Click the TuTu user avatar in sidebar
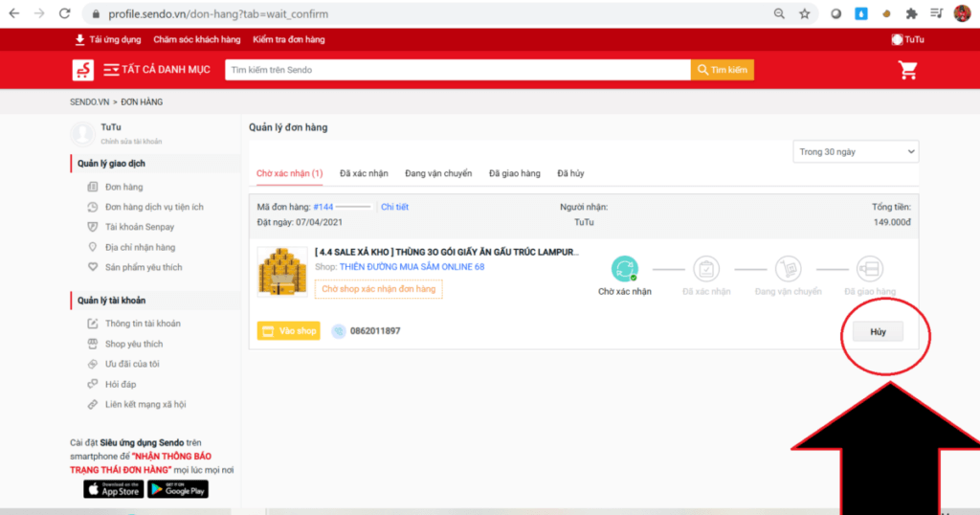Viewport: 980px width, 515px height. [82, 133]
